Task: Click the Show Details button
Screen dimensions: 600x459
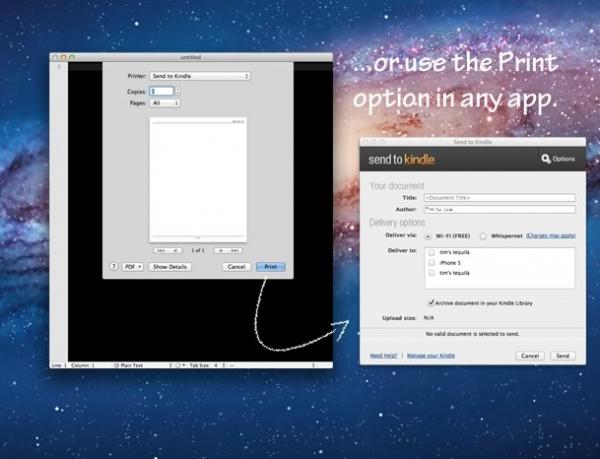Action: click(x=170, y=267)
